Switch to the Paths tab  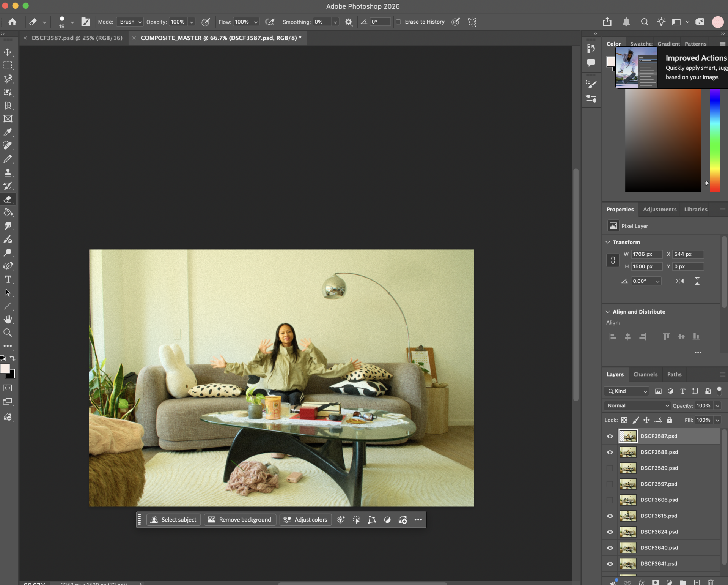[674, 374]
